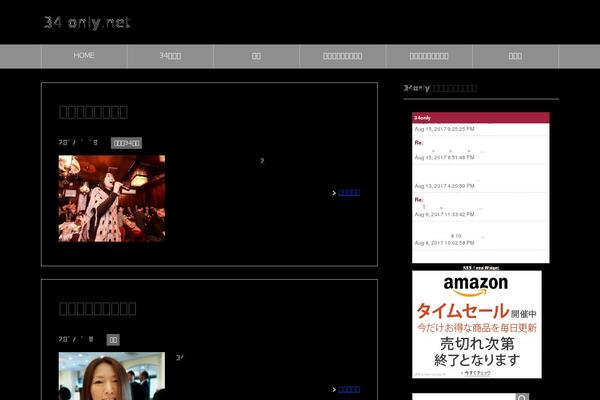This screenshot has height=400, width=600.
Task: Open the woman's portrait thumbnail in second post
Action: click(112, 376)
